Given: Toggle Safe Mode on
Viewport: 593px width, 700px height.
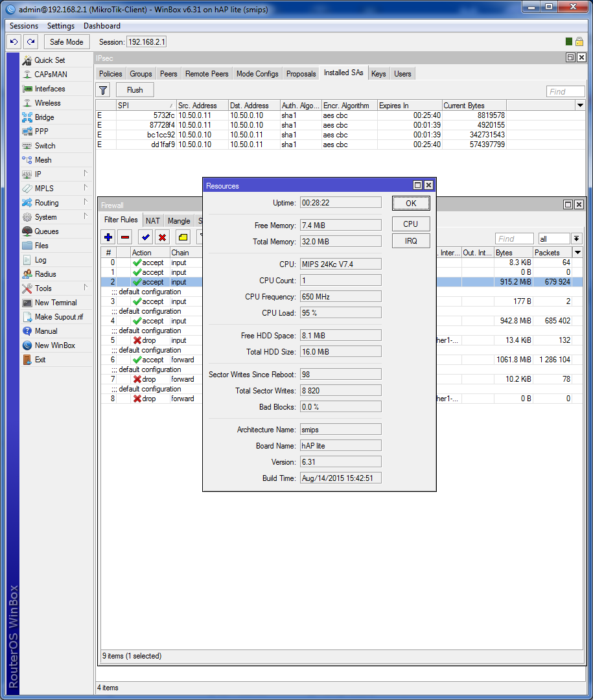Looking at the screenshot, I should point(67,42).
